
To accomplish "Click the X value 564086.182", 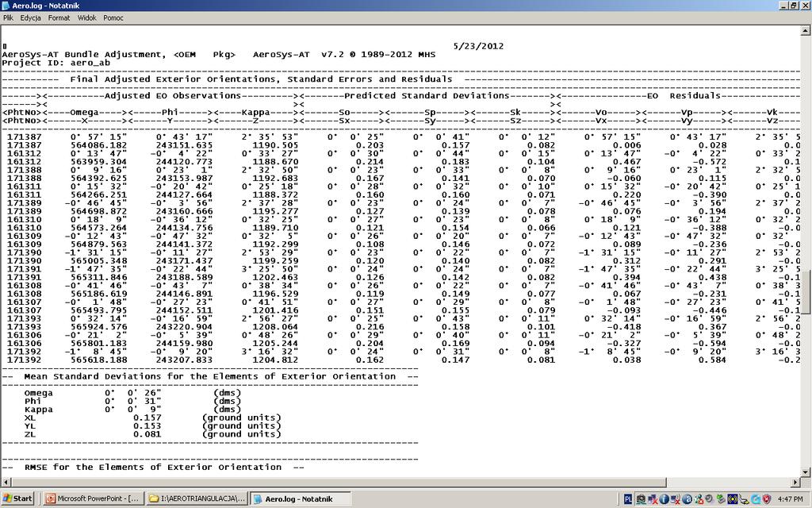I will 98,146.
